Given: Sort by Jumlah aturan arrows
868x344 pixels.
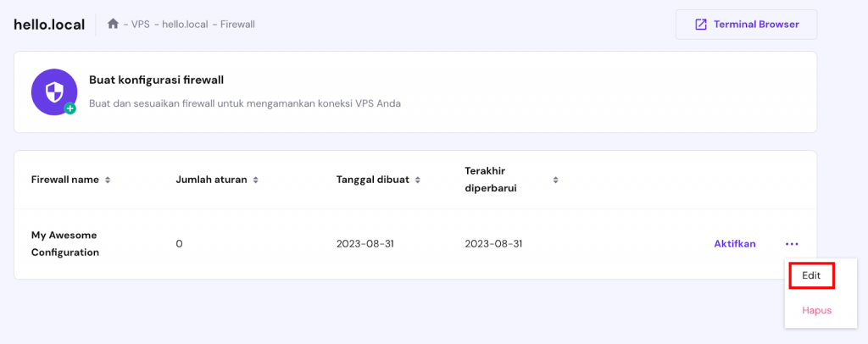Looking at the screenshot, I should (x=255, y=180).
